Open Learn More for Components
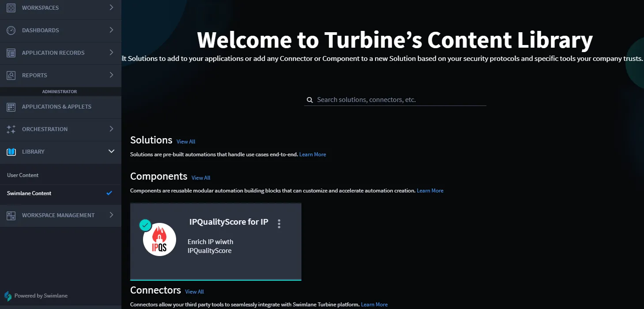 click(430, 191)
